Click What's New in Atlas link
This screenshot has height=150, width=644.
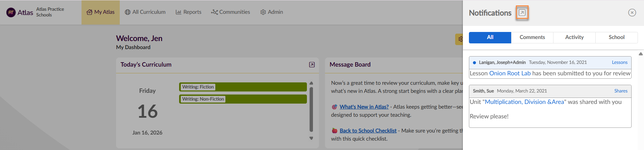coord(364,107)
